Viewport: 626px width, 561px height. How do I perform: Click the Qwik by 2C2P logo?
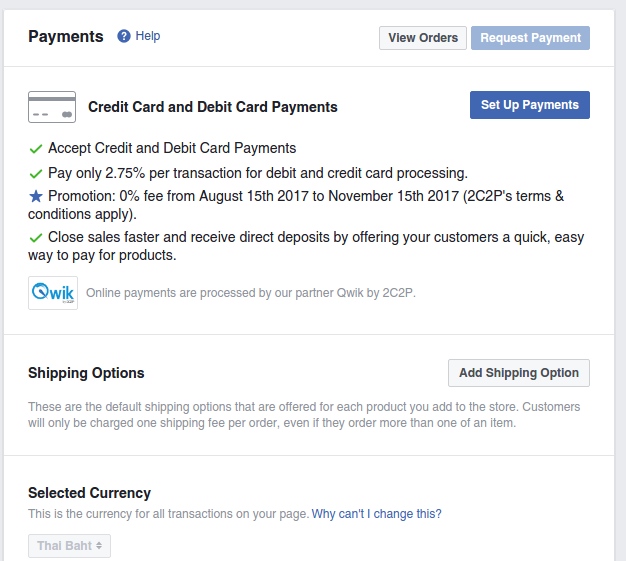pyautogui.click(x=53, y=293)
